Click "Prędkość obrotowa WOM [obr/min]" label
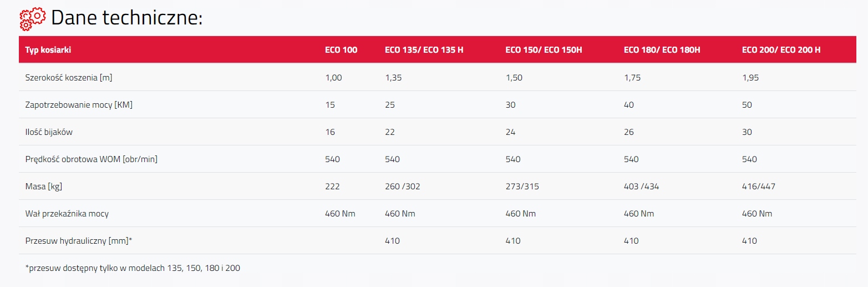Screen dimensions: 868x287 tap(92, 159)
